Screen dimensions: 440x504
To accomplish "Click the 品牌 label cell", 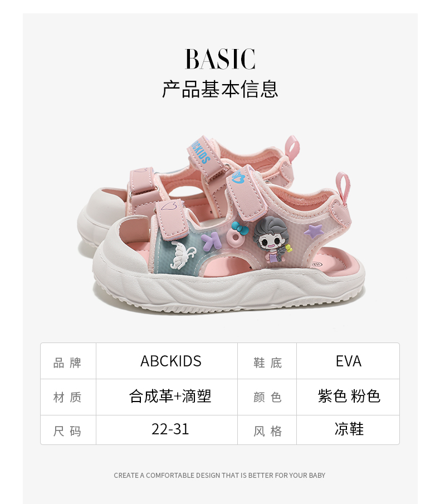I will coord(68,361).
